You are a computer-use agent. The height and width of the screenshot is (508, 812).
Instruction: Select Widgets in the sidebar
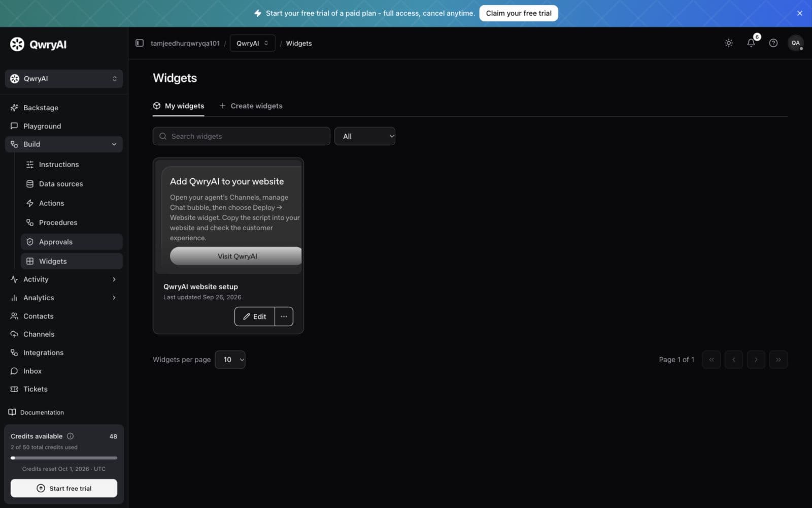point(72,261)
